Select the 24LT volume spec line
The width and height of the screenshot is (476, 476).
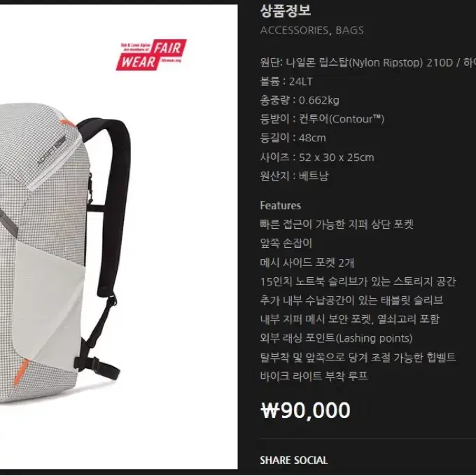point(286,82)
